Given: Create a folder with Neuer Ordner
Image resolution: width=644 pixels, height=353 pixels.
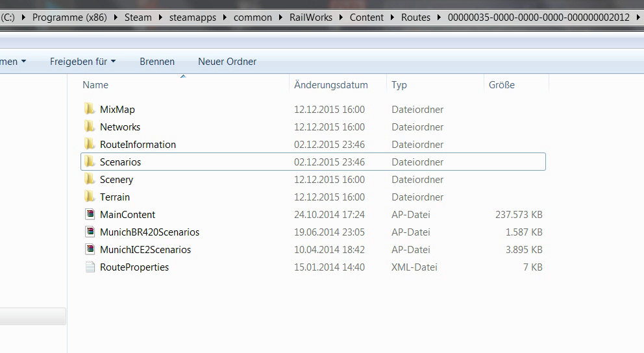Looking at the screenshot, I should pos(227,62).
